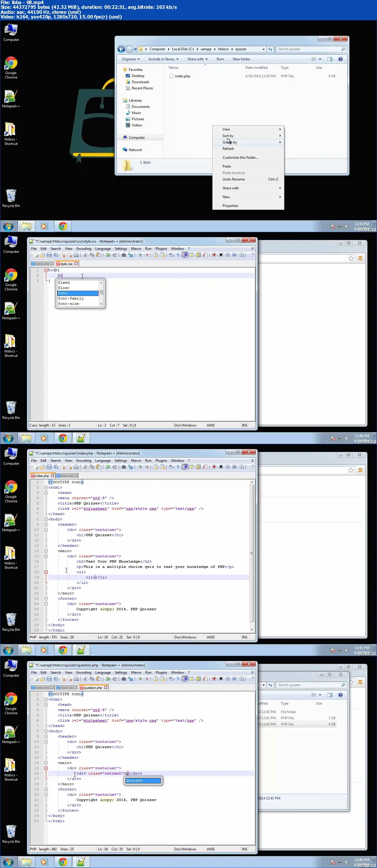Go back using the Explorer Back arrow
Viewport: 377px width, 868px height.
121,49
